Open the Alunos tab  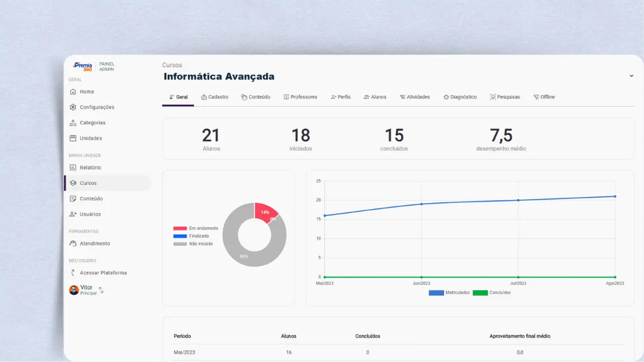[375, 97]
